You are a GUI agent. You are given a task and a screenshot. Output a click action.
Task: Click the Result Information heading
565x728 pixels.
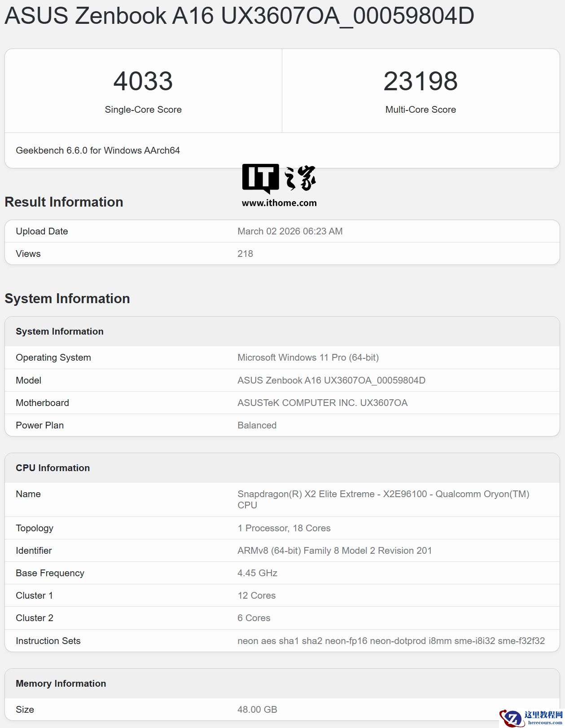(64, 202)
